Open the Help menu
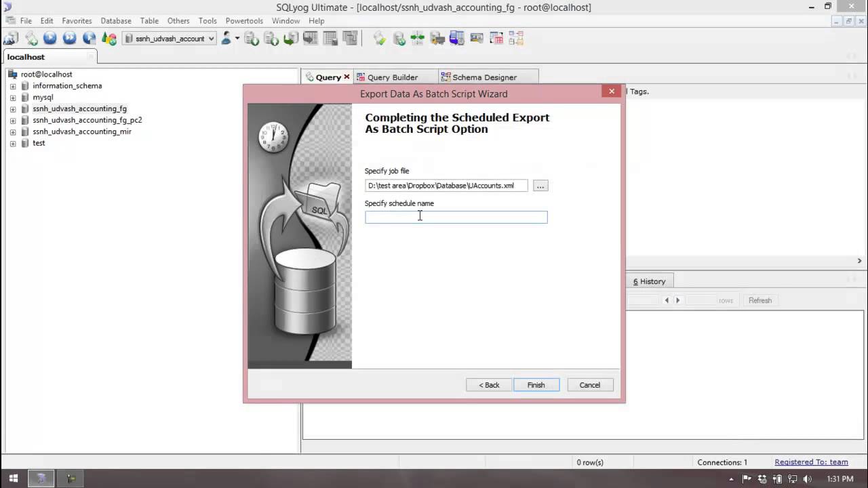The image size is (868, 488). click(317, 21)
